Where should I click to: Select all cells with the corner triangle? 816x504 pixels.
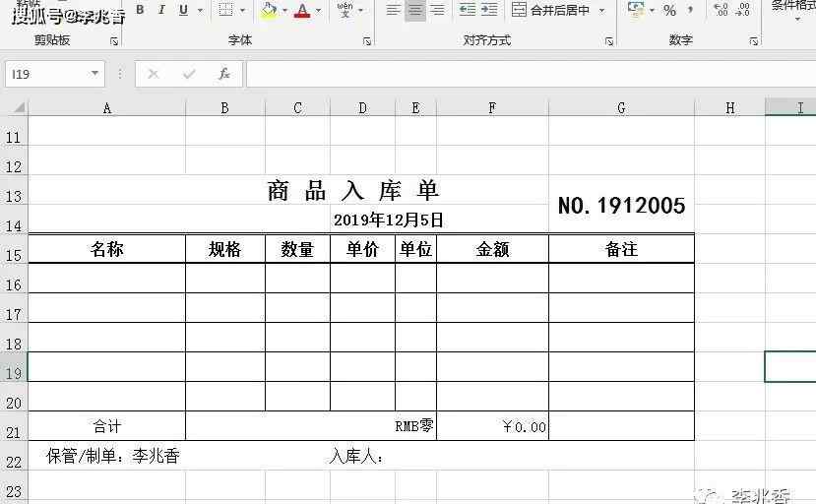(x=19, y=107)
